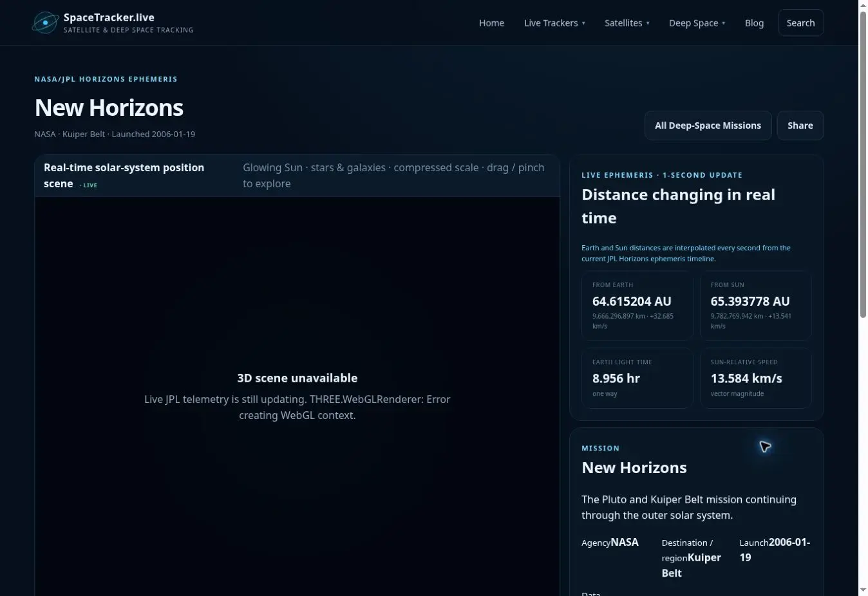Click the 'NASA · Kuiper Belt · Launched 2006-01-19' subtitle
The height and width of the screenshot is (596, 868).
tap(115, 134)
